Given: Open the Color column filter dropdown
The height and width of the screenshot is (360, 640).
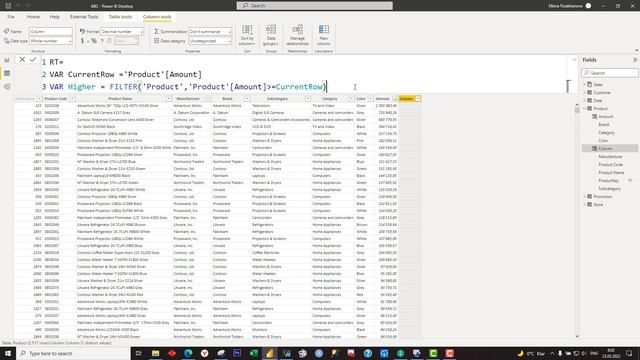Looking at the screenshot, I should click(x=370, y=99).
